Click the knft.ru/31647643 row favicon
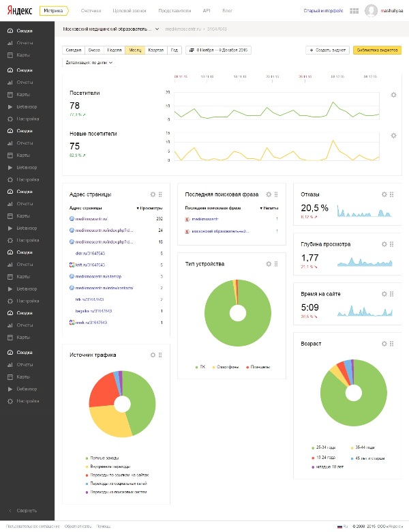This screenshot has width=409, height=532. tap(72, 265)
